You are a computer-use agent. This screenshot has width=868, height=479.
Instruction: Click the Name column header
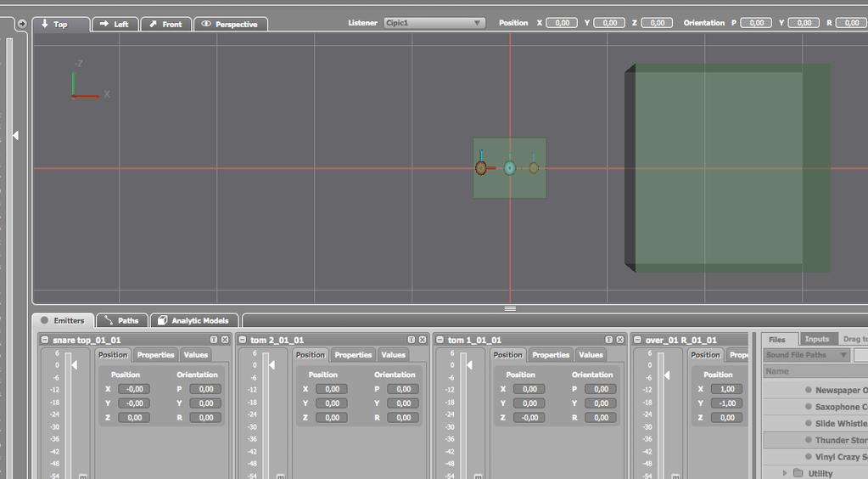[x=815, y=371]
